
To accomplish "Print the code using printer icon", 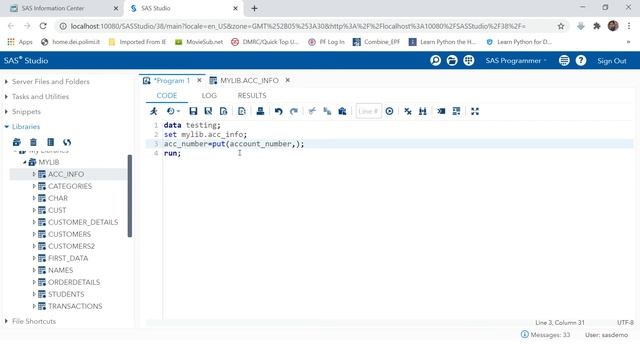I will [260, 111].
